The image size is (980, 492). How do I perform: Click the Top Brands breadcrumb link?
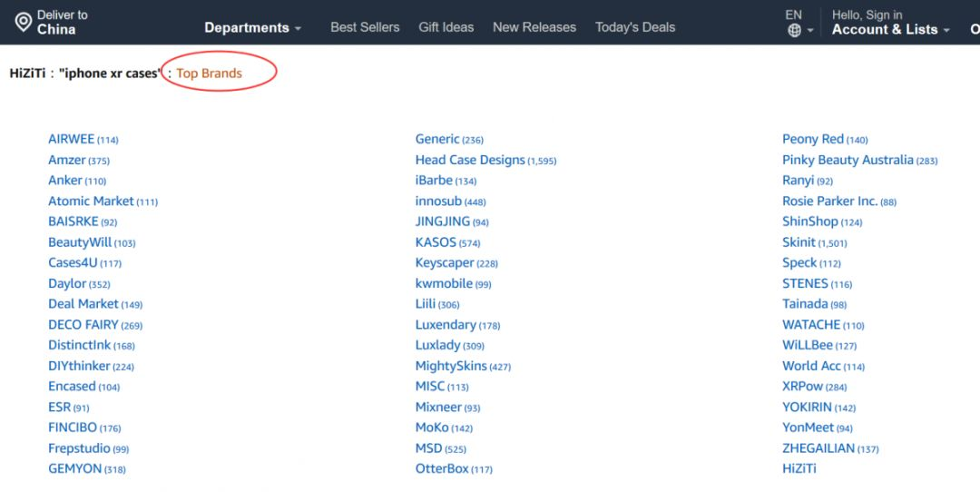tap(209, 74)
